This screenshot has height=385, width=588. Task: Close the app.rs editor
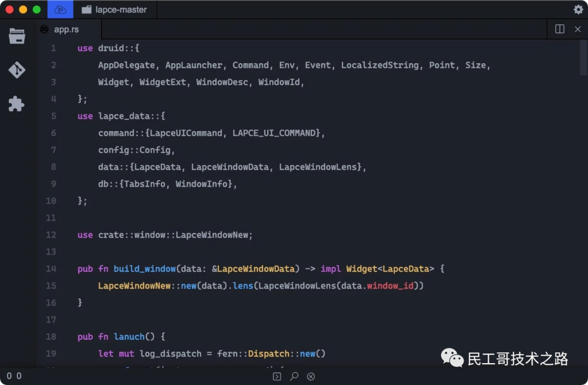point(577,29)
